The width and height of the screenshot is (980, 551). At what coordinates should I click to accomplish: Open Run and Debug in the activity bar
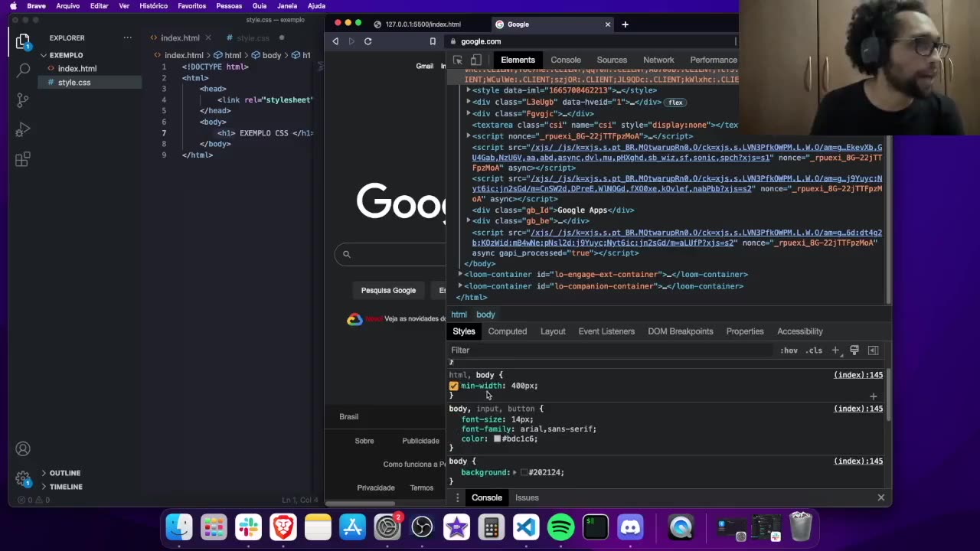(x=23, y=129)
